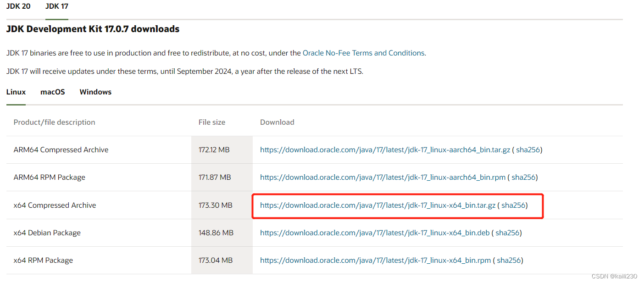The height and width of the screenshot is (283, 644).
Task: Switch to the Windows tab
Action: pos(95,92)
